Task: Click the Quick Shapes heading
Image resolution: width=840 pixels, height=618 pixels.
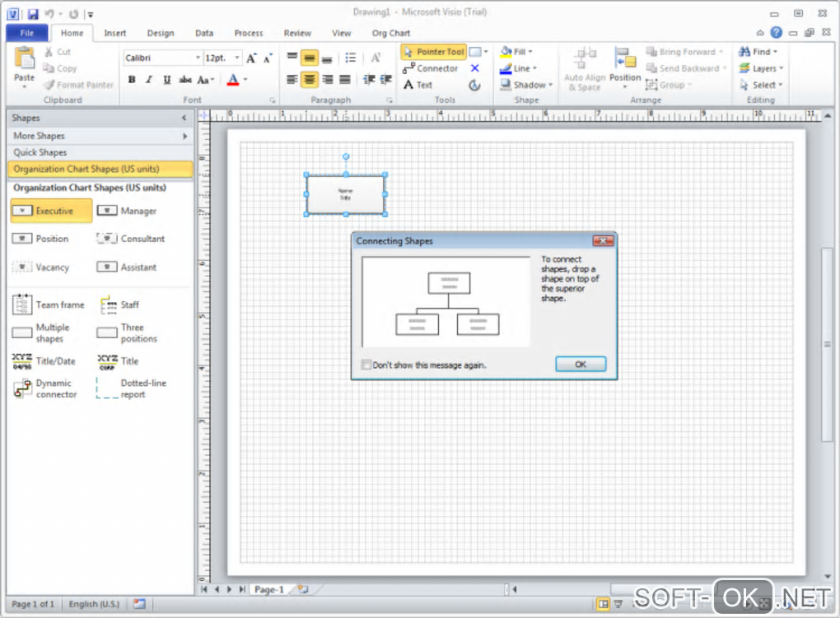Action: (x=40, y=152)
